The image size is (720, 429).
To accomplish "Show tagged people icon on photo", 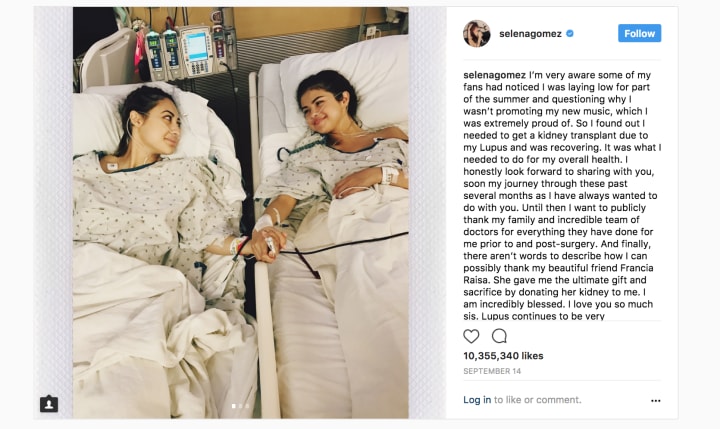I will click(49, 404).
